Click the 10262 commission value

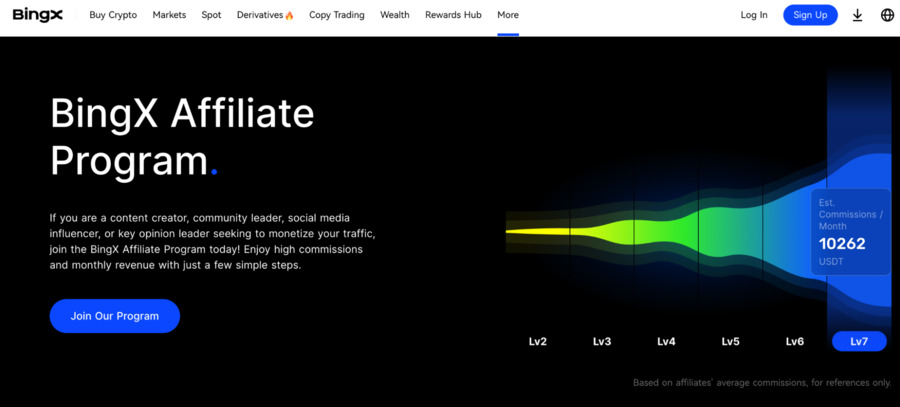pos(842,244)
